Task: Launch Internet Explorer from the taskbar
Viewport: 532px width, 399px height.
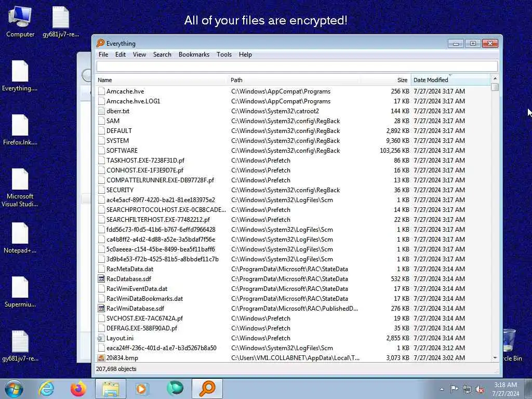Action: [x=46, y=389]
